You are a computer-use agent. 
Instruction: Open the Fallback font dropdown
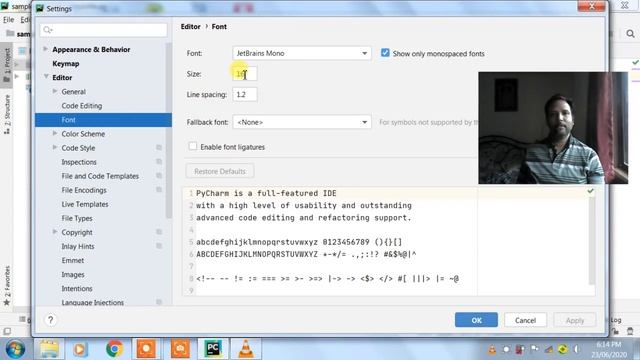302,122
